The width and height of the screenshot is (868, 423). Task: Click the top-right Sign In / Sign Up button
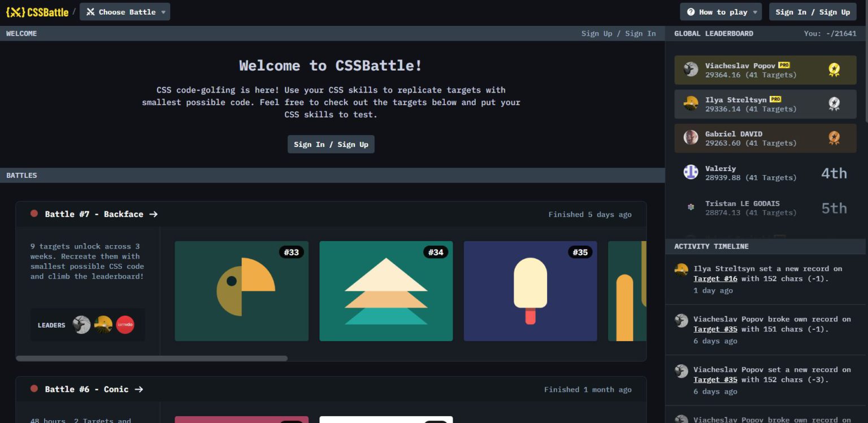click(x=812, y=12)
